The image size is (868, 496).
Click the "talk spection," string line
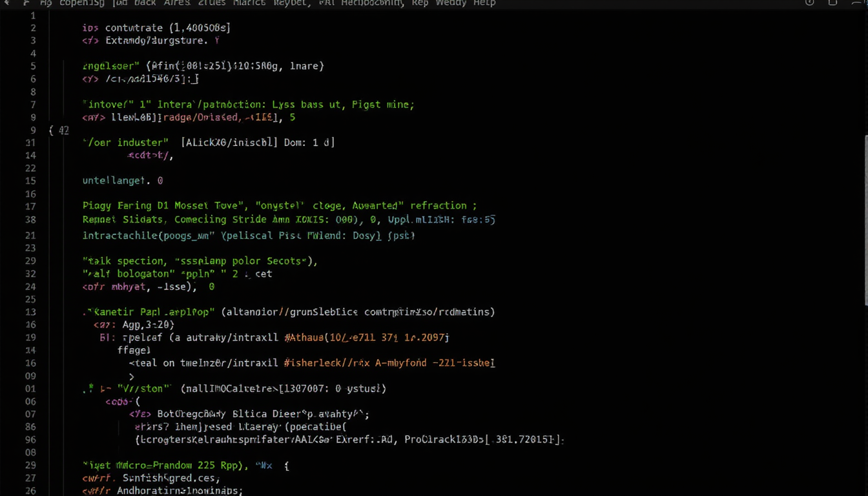[200, 261]
